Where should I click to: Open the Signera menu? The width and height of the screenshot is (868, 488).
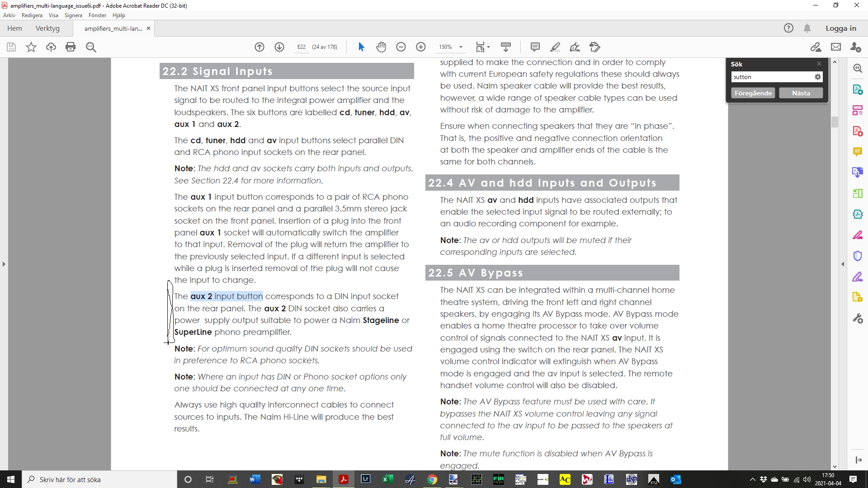pyautogui.click(x=73, y=15)
